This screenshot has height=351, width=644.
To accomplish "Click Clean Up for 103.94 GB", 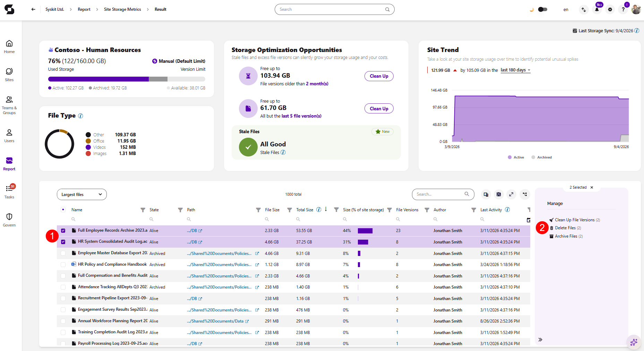I will [x=379, y=76].
